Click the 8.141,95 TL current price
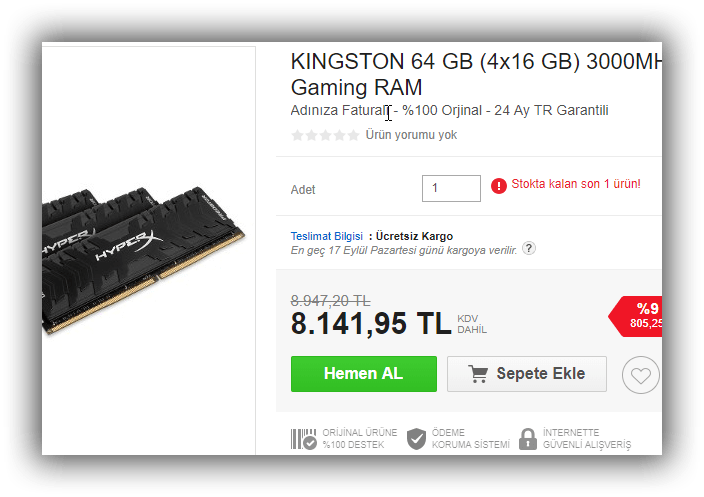This screenshot has width=704, height=497. point(371,323)
